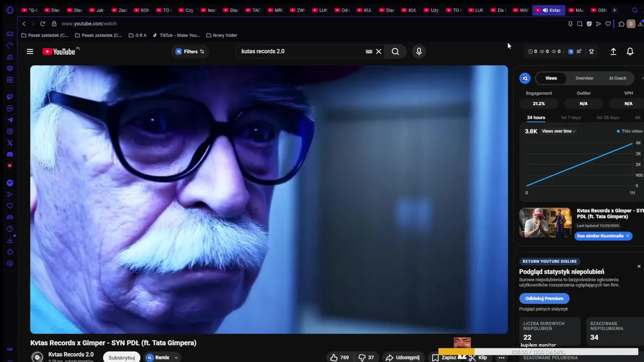Open the Views over time dropdown
Viewport: 644px width, 362px height.
558,131
